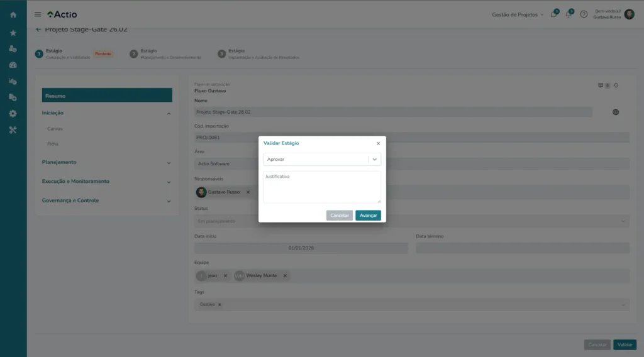644x357 pixels.
Task: Click the Avançar button
Action: (368, 216)
